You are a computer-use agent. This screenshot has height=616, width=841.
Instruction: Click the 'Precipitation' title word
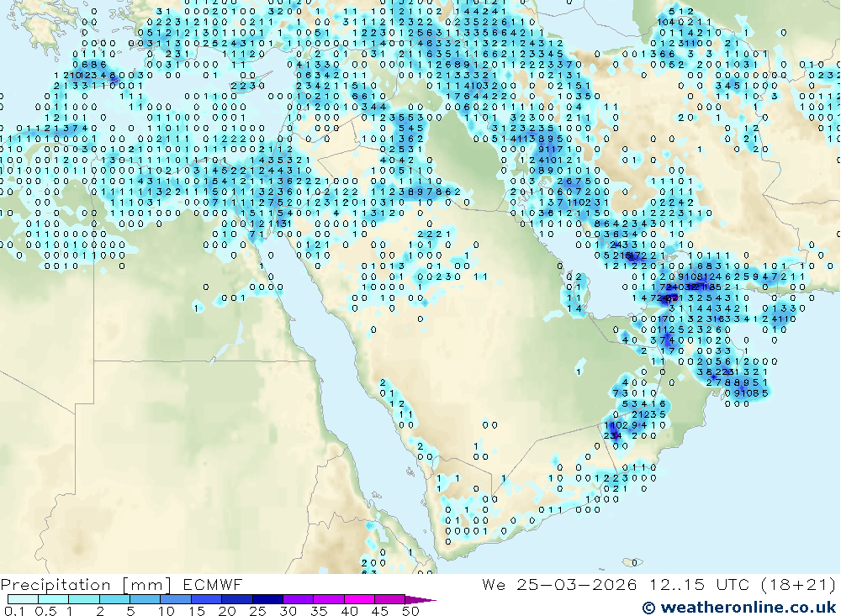pos(56,585)
